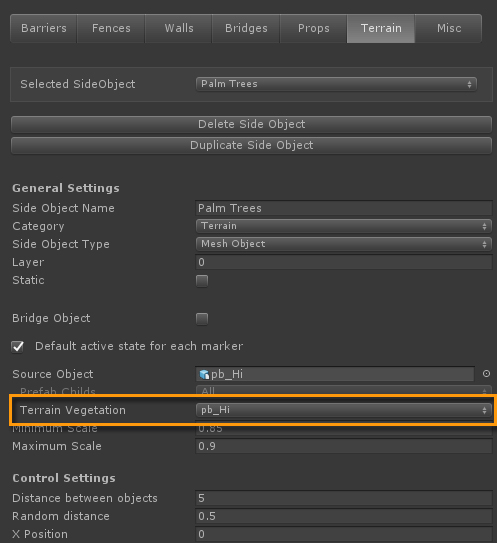Click the Layer value field
The width and height of the screenshot is (497, 543).
344,262
